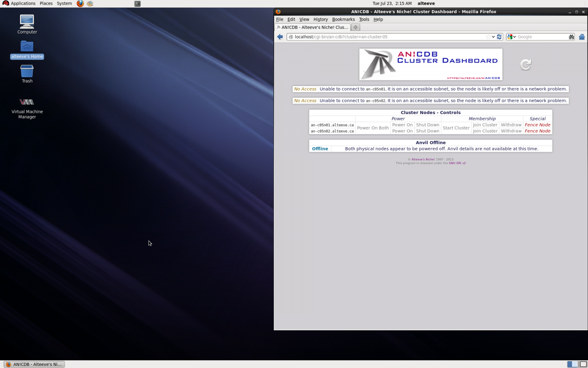
Task: Open the terminal launcher in top panel
Action: click(137, 4)
